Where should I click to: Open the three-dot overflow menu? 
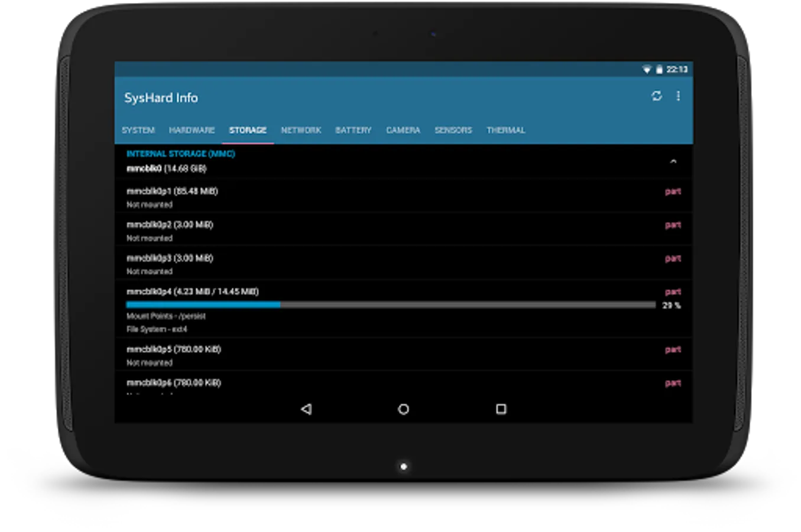[678, 96]
